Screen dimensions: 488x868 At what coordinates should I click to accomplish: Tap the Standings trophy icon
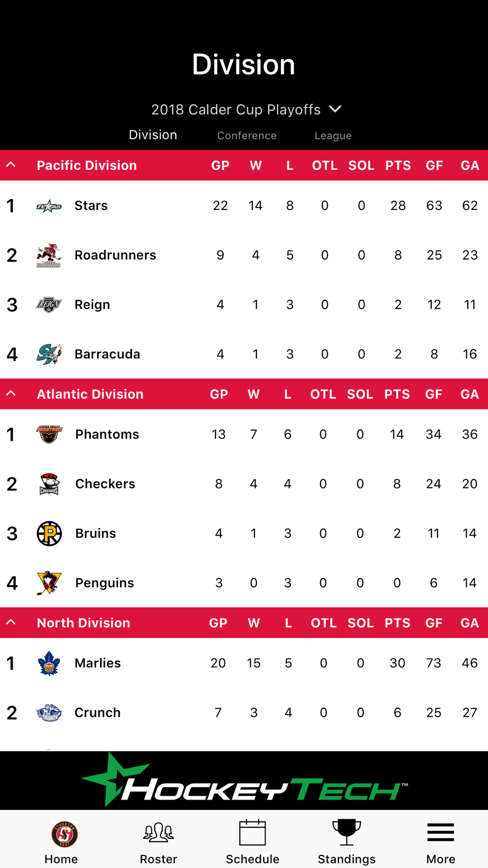click(346, 832)
